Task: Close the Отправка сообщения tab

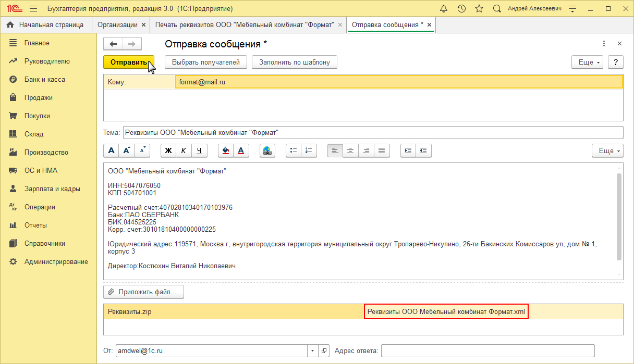Action: coord(429,24)
